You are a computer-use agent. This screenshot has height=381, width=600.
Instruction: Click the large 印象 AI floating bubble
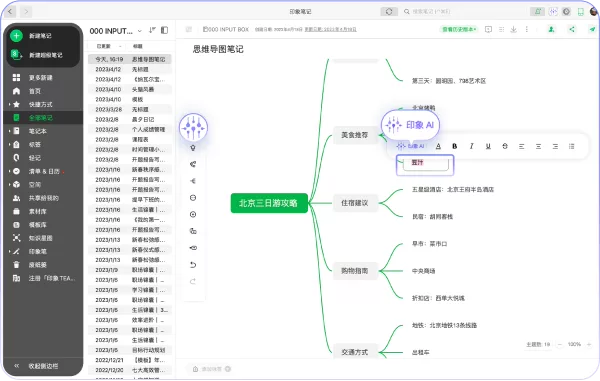coord(411,125)
